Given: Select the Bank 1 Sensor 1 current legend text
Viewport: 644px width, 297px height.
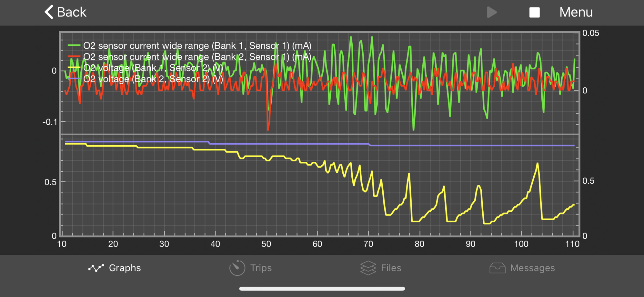Looking at the screenshot, I should [x=197, y=46].
